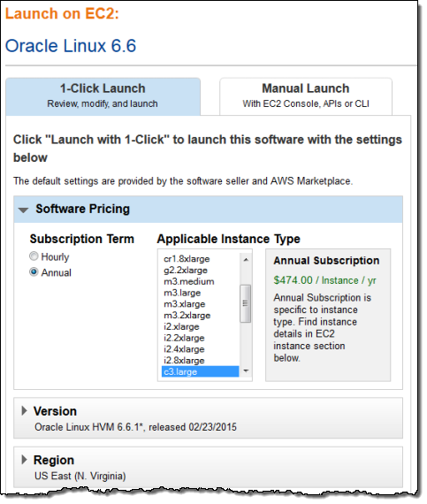Select the i2.4xlarge instance type
427x504 pixels.
click(x=185, y=350)
